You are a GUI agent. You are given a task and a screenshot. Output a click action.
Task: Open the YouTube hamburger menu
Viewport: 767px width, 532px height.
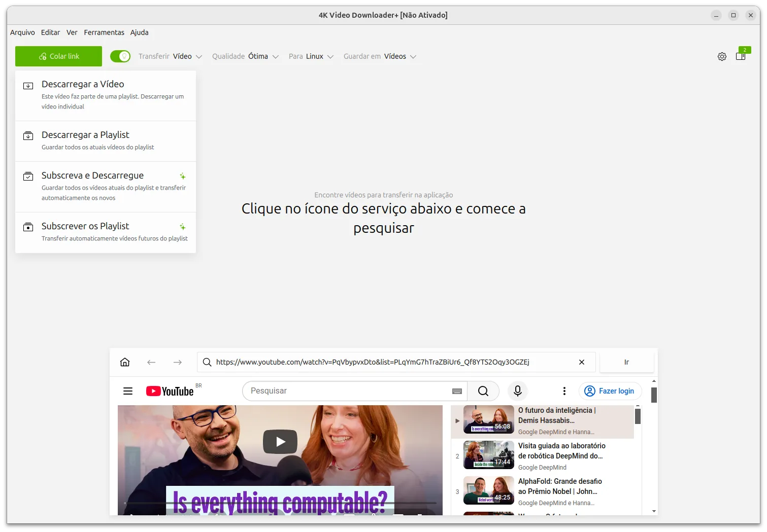(x=128, y=391)
